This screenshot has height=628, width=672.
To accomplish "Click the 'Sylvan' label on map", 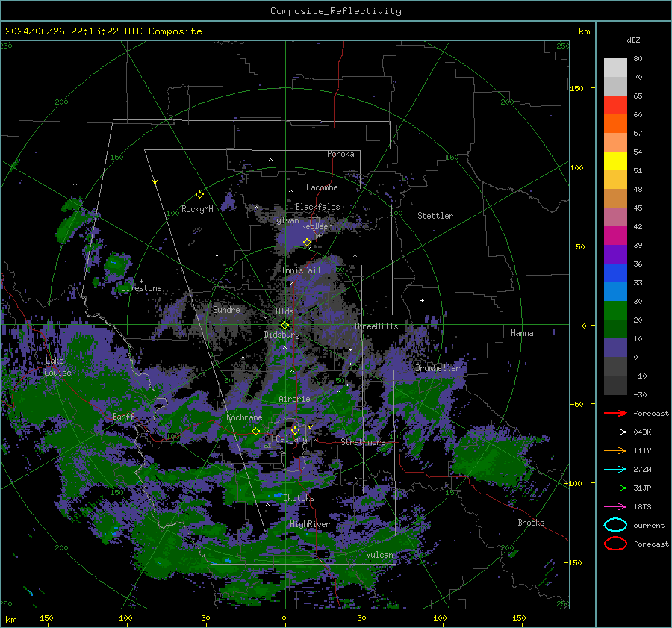I will 285,220.
